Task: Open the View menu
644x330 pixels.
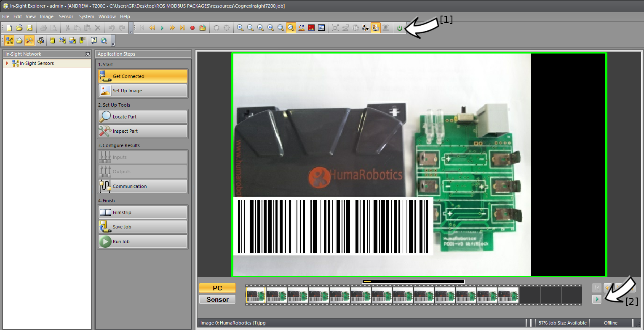Action: pyautogui.click(x=31, y=16)
